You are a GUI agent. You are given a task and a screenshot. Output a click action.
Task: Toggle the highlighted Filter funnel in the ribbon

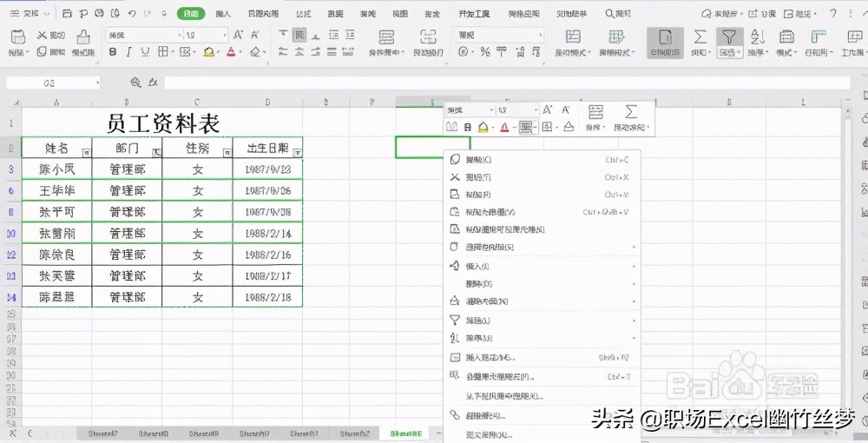tap(729, 37)
